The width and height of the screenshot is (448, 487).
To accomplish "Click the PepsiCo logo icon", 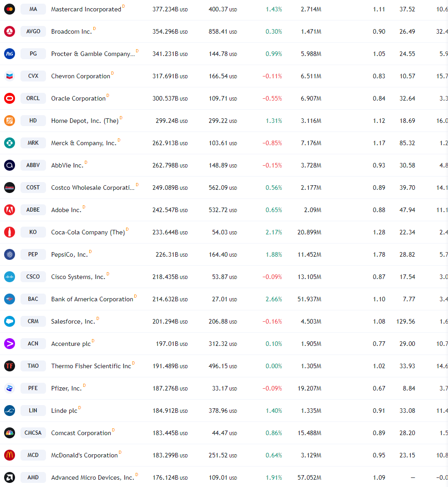I will pyautogui.click(x=10, y=254).
